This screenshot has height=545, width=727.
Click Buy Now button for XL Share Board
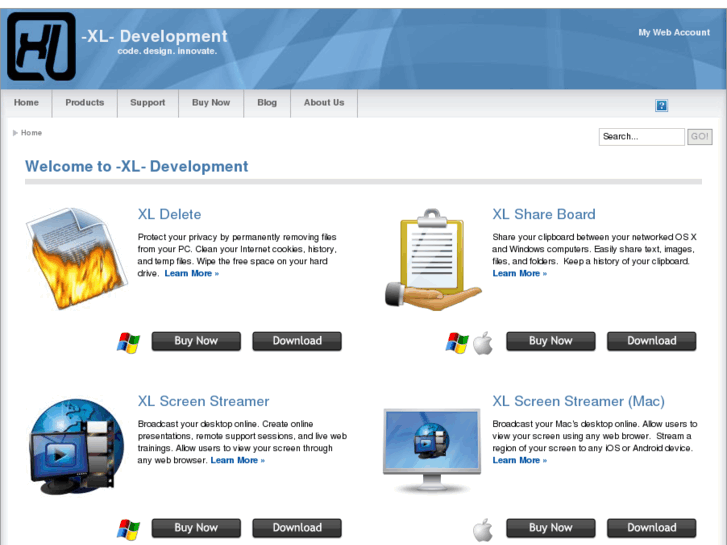point(551,341)
